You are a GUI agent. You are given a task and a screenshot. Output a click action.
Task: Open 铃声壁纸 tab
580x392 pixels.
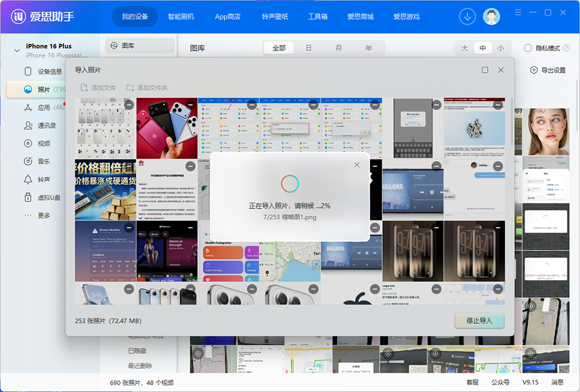(275, 17)
